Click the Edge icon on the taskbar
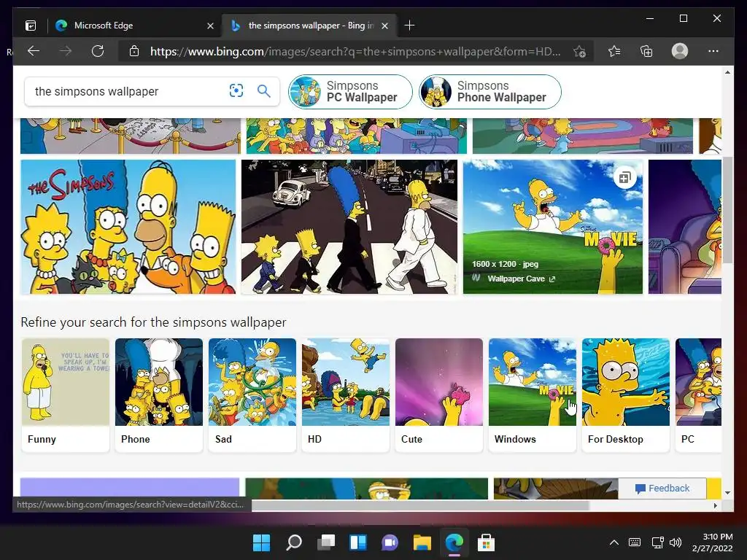747x560 pixels. [454, 542]
